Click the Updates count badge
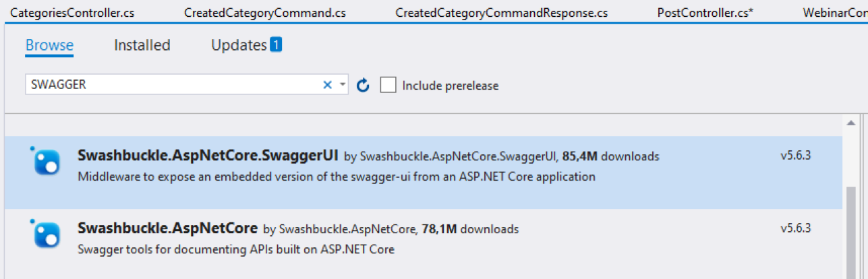Image resolution: width=868 pixels, height=279 pixels. (x=275, y=44)
